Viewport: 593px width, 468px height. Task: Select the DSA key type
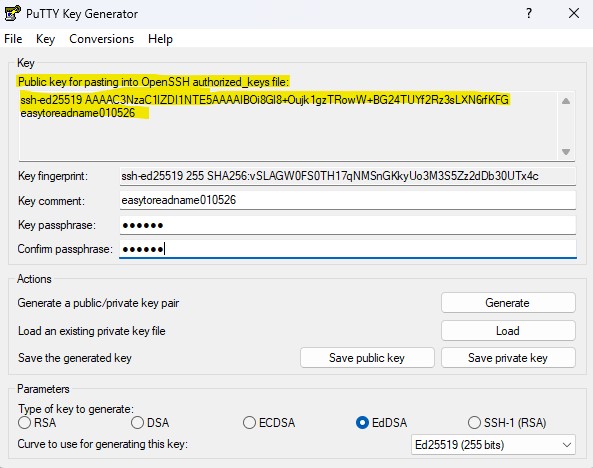[150, 423]
